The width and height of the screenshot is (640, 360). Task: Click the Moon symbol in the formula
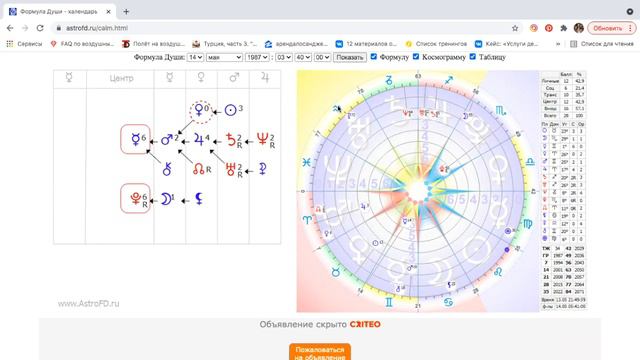[x=166, y=199]
